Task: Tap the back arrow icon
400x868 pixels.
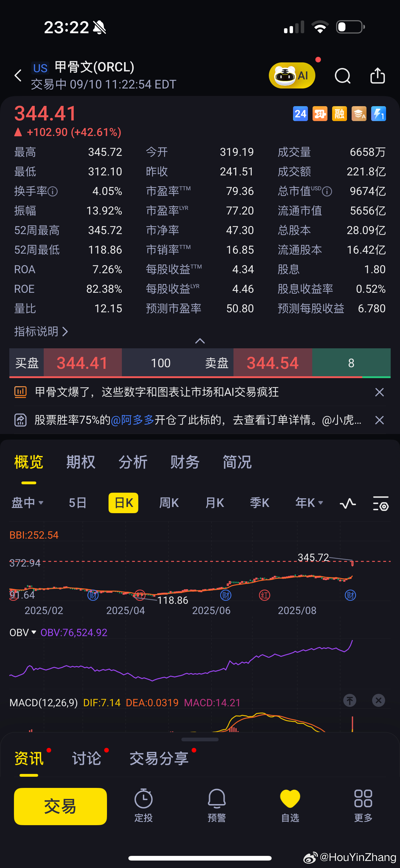Action: [x=18, y=75]
